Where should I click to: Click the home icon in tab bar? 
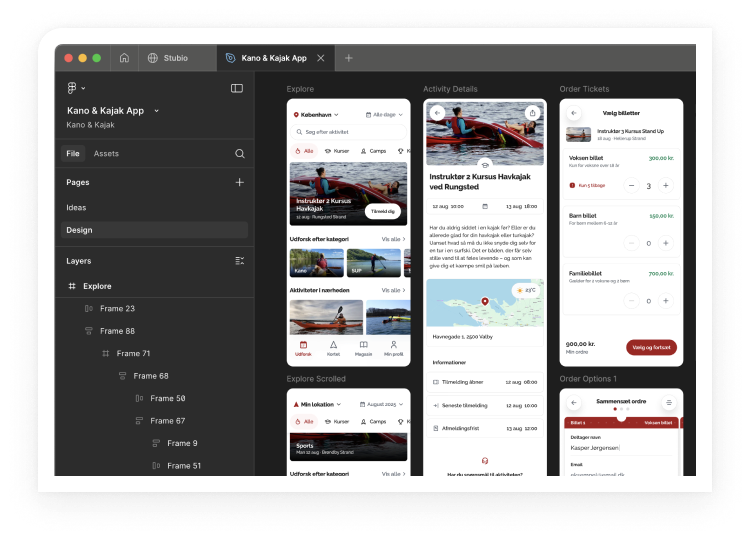pos(124,58)
